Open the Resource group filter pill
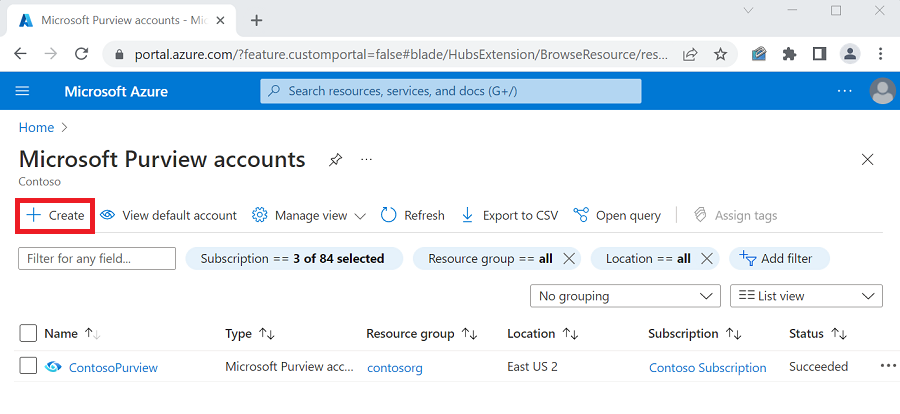This screenshot has height=414, width=900. click(x=490, y=259)
